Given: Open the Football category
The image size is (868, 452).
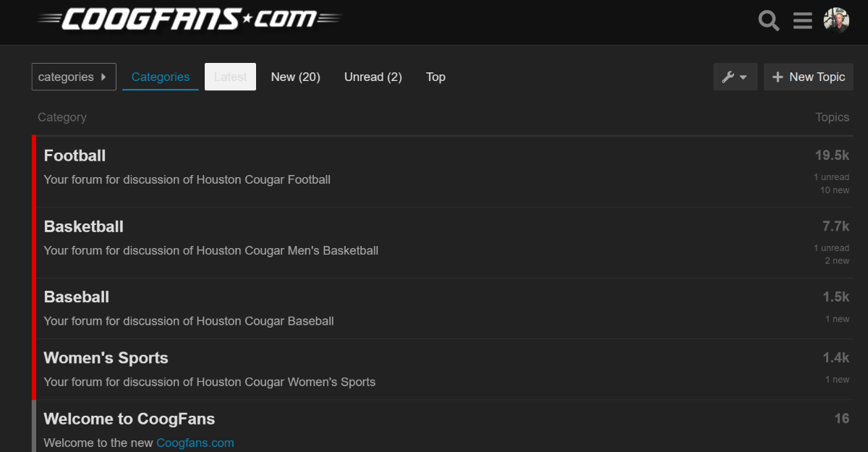Looking at the screenshot, I should [x=75, y=155].
